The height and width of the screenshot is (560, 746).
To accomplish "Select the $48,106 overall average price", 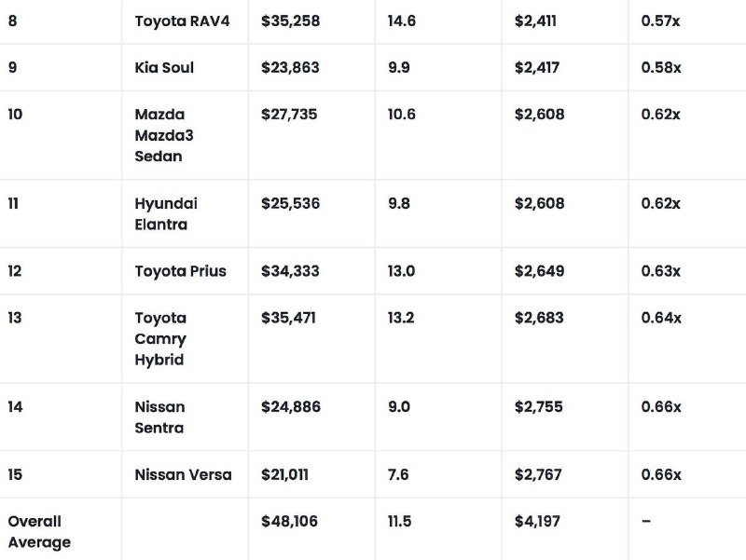I will point(289,522).
